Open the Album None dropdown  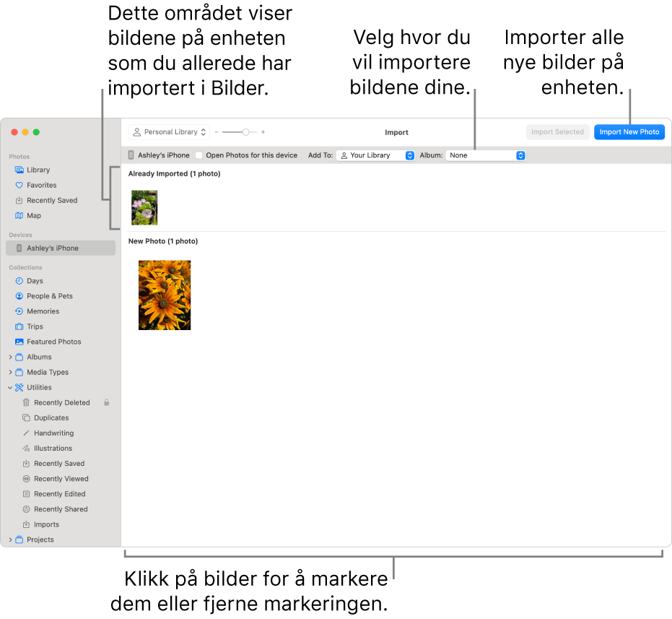coord(486,155)
